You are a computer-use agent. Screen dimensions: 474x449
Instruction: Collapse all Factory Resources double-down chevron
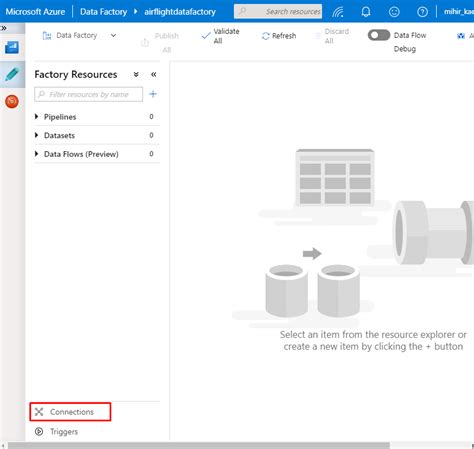pos(136,74)
